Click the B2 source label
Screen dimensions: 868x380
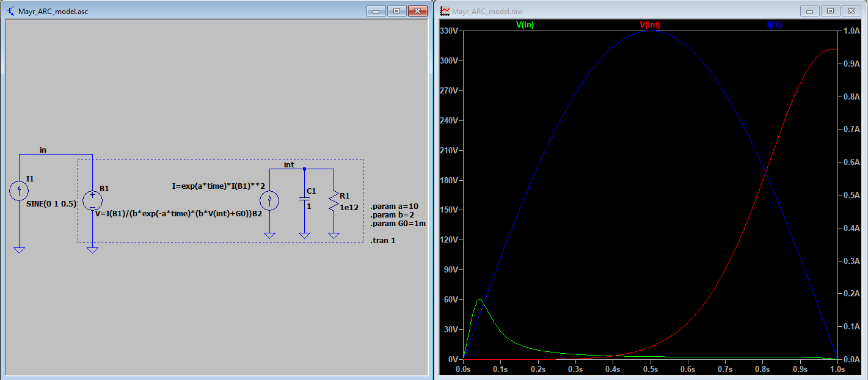click(257, 214)
